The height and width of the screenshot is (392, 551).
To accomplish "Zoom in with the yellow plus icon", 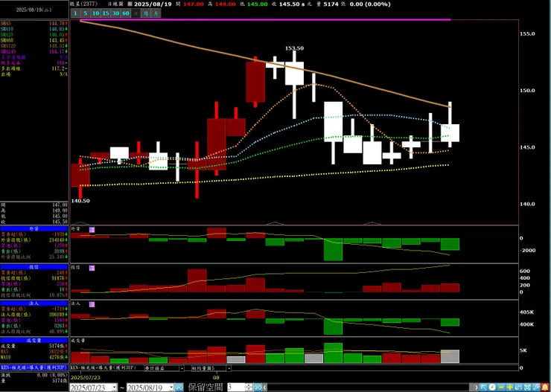I will click(x=510, y=388).
